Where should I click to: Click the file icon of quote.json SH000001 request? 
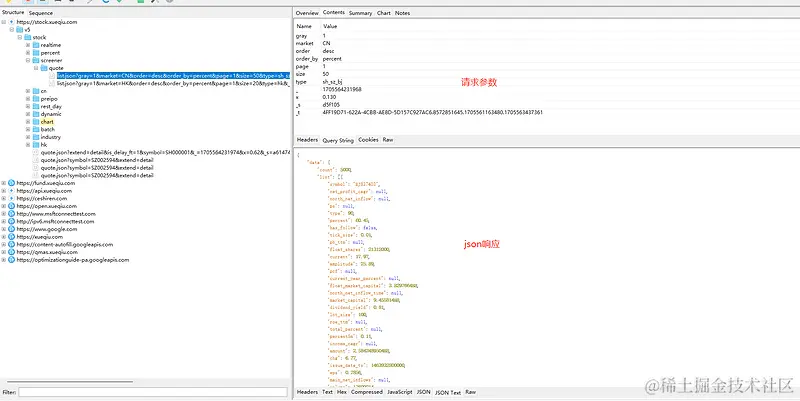(36, 153)
